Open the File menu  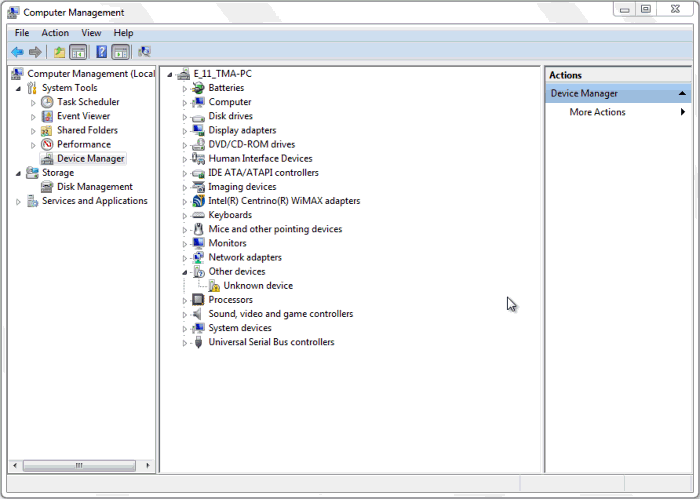tap(22, 33)
